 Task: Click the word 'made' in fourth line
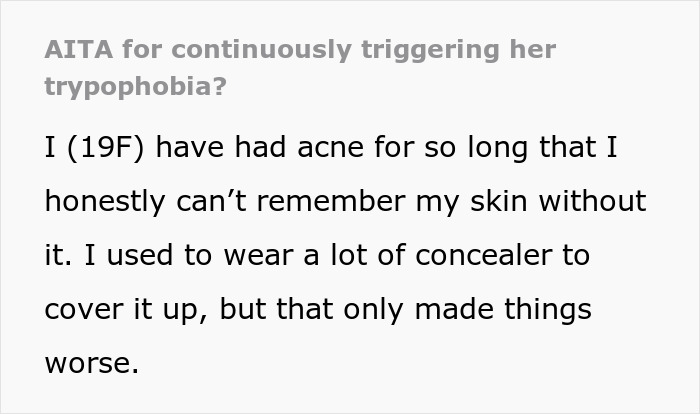pos(454,309)
